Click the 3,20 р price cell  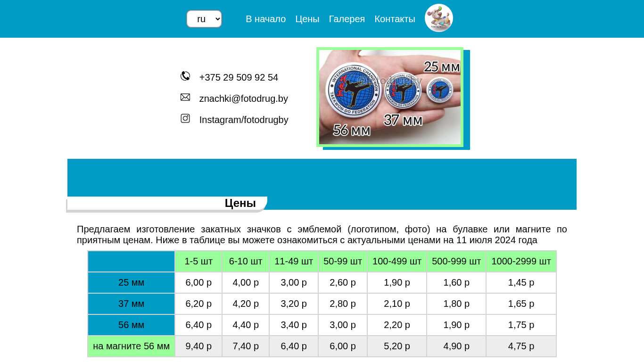[x=294, y=304]
